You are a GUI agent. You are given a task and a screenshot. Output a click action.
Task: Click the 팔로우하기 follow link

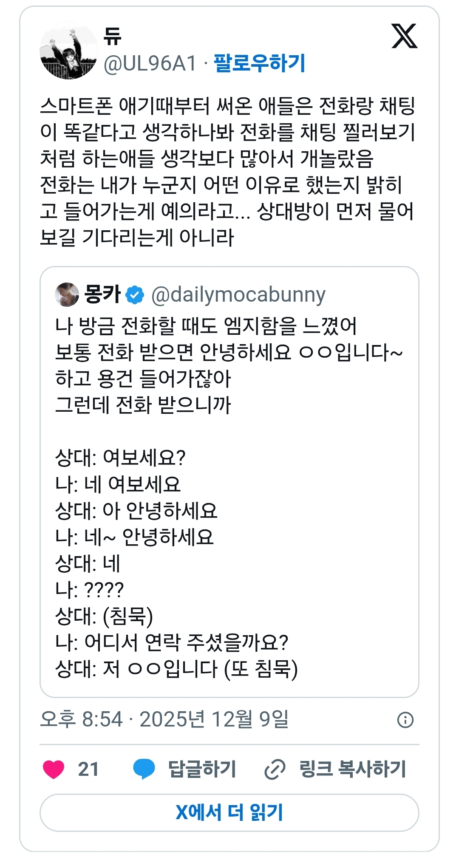(x=259, y=63)
